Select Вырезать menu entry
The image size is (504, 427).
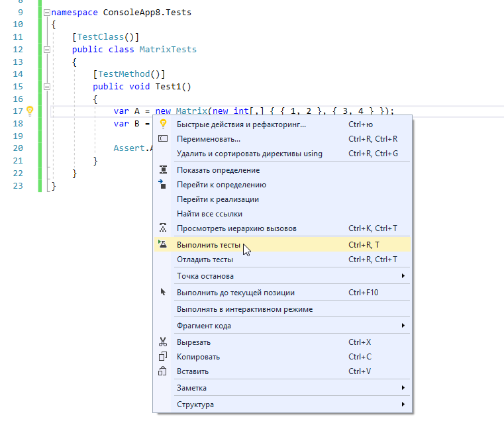tap(282, 342)
